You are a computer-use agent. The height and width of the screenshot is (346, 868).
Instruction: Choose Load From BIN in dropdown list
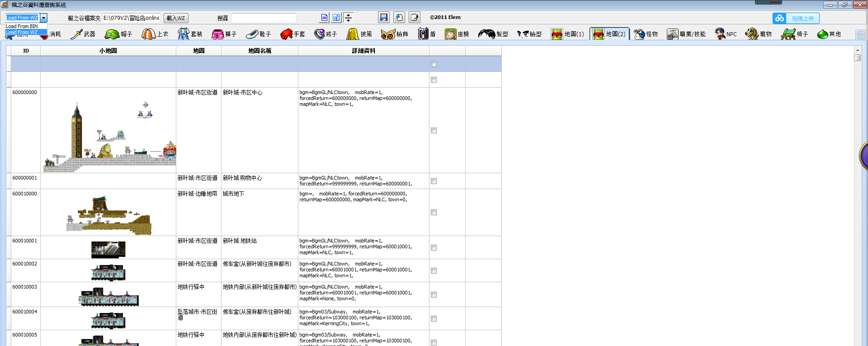[22, 26]
